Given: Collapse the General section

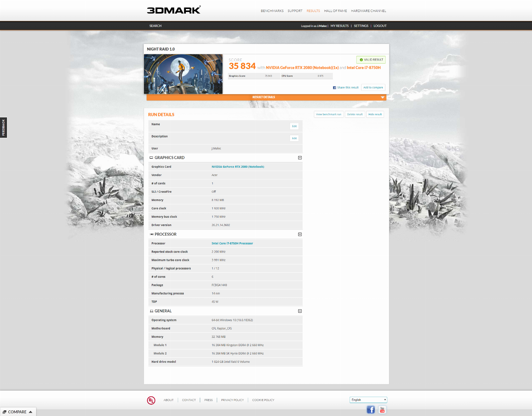Looking at the screenshot, I should click(x=300, y=311).
